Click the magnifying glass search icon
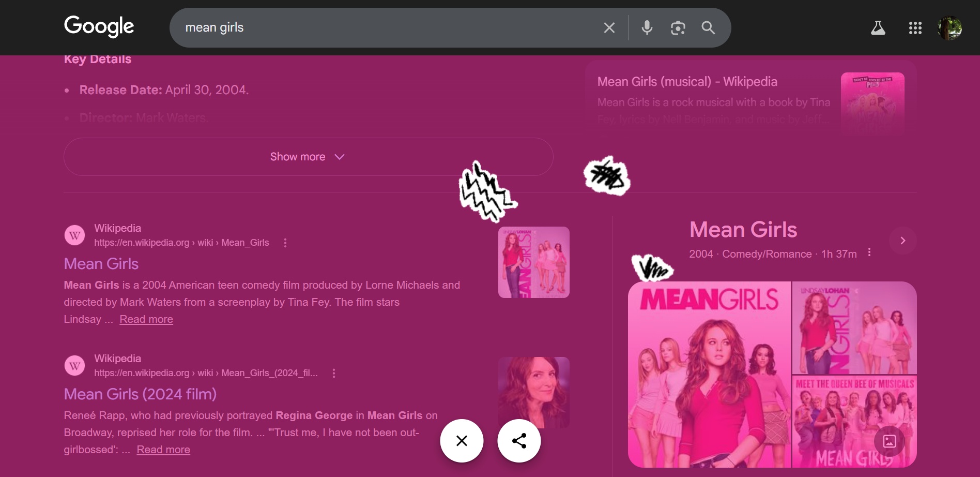Screen dimensions: 980x477 708,28
